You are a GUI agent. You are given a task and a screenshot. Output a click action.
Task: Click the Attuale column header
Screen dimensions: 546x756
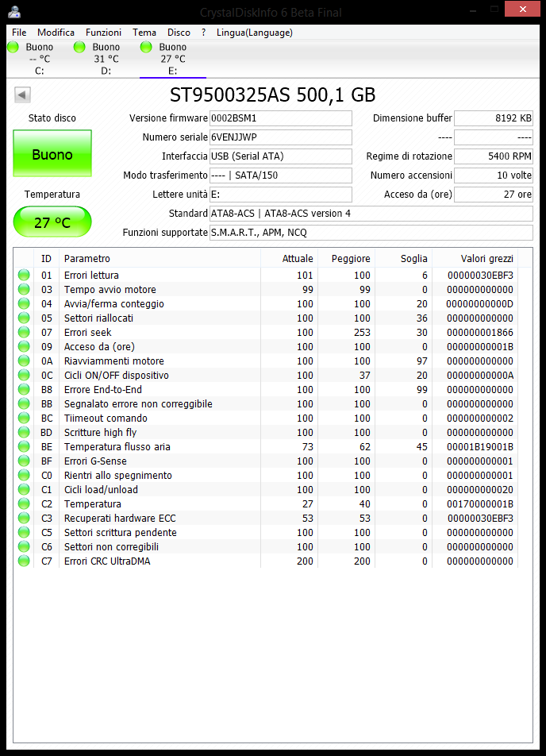(289, 258)
